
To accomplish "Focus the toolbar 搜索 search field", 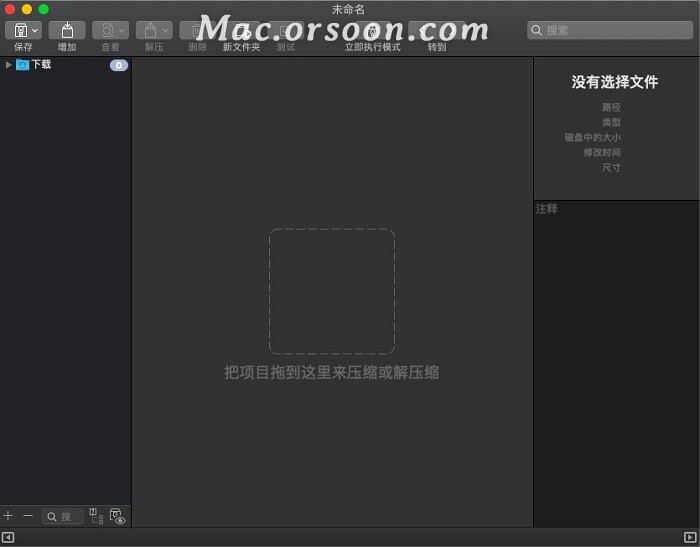I will [610, 30].
